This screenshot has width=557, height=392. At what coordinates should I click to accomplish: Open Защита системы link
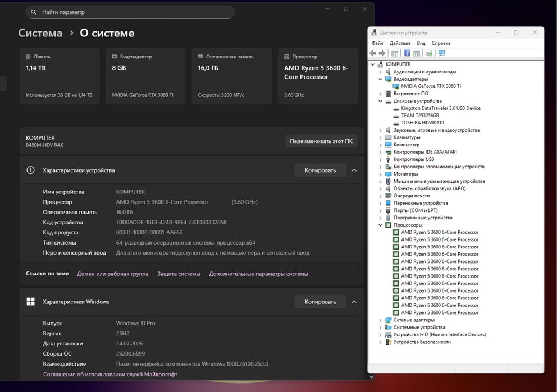pos(179,274)
